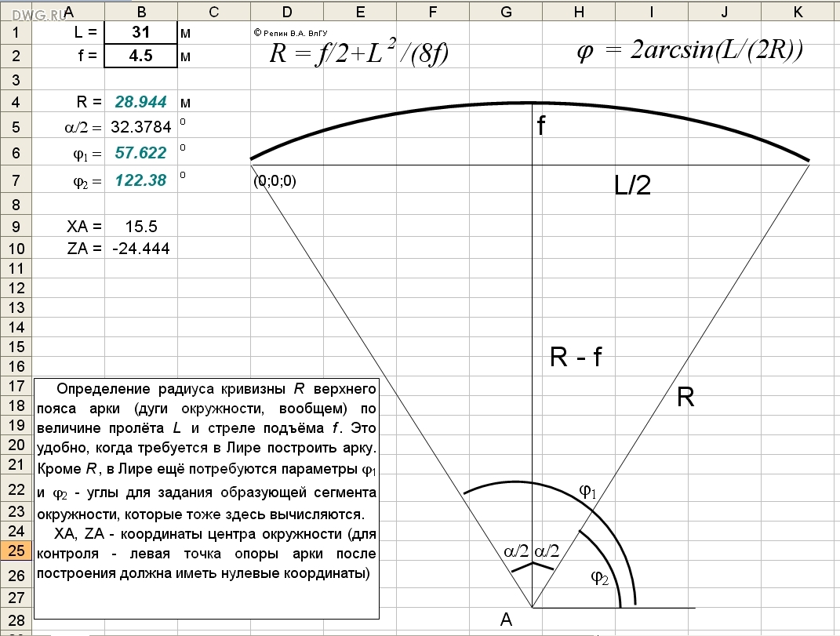
Task: Click the 'L/2' diagram label
Action: pos(632,185)
